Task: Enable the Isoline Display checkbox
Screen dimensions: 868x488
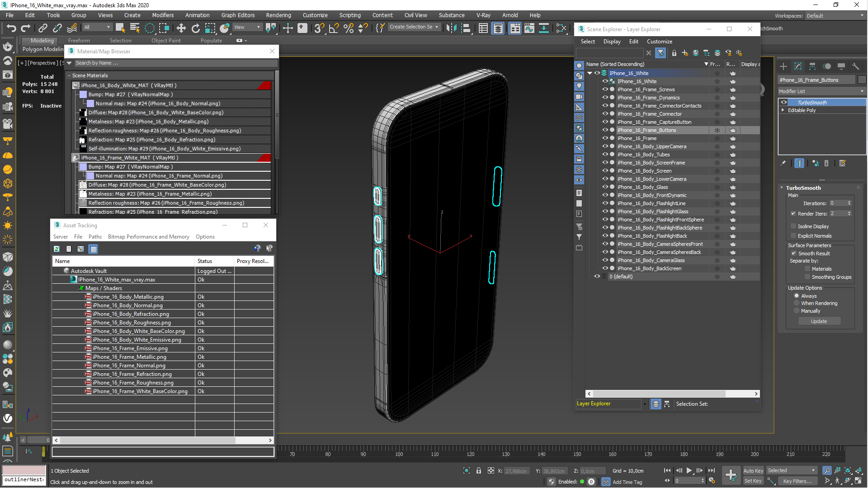Action: [x=793, y=226]
